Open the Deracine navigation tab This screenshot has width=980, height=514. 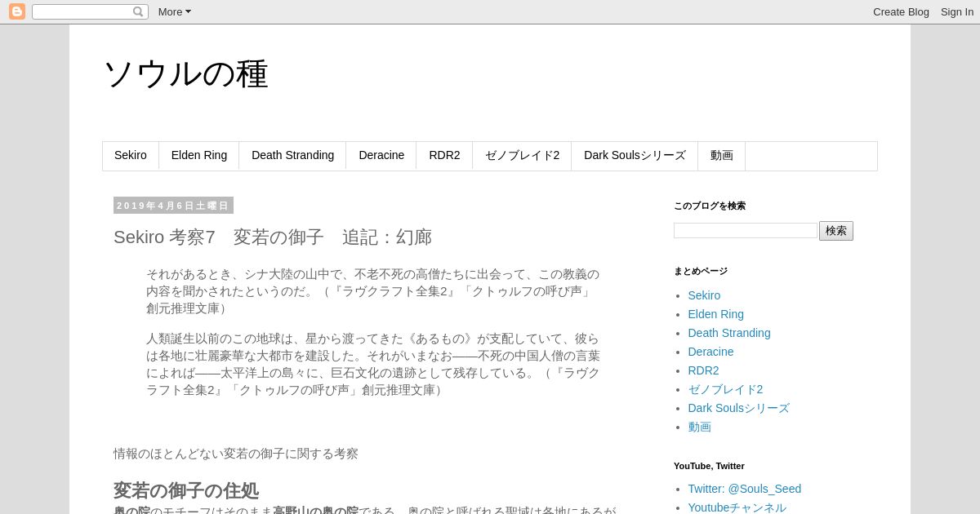381,156
